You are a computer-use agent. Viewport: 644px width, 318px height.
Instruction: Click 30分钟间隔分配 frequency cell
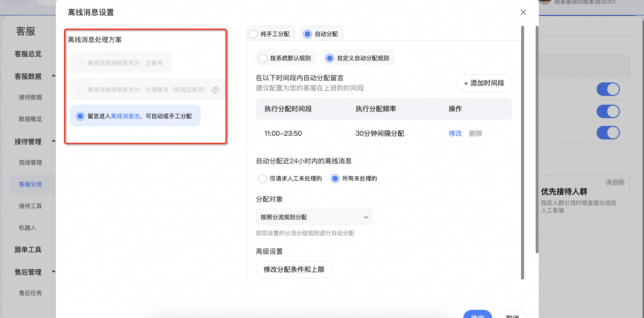[x=380, y=133]
